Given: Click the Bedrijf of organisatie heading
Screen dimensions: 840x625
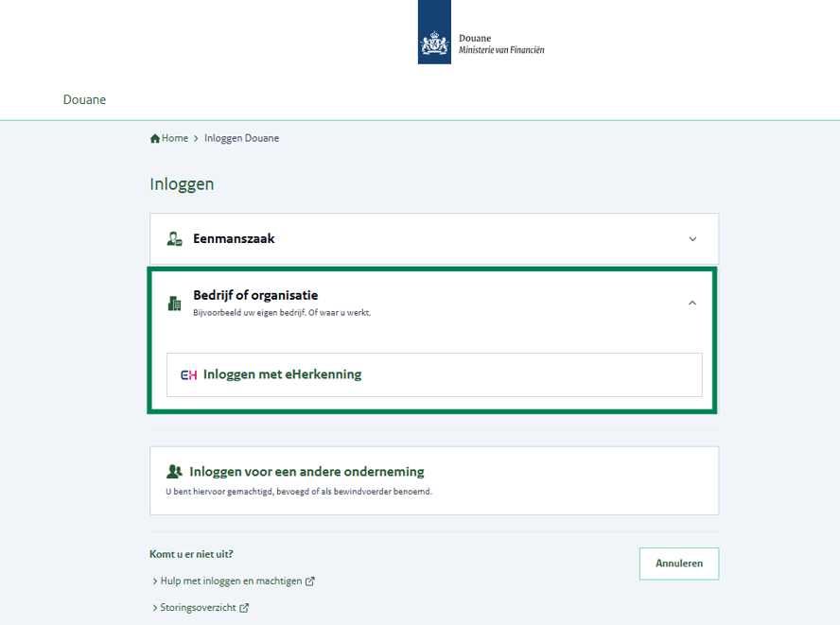Looking at the screenshot, I should [255, 295].
